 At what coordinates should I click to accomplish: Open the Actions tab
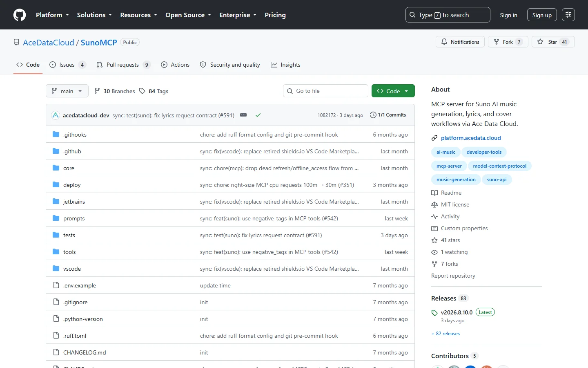[x=175, y=65]
